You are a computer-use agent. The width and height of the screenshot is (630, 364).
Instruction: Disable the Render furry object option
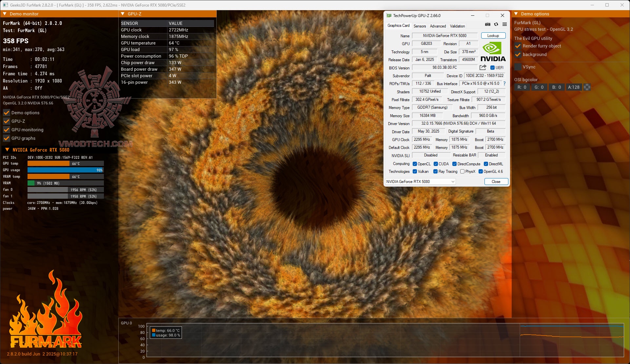tap(518, 46)
